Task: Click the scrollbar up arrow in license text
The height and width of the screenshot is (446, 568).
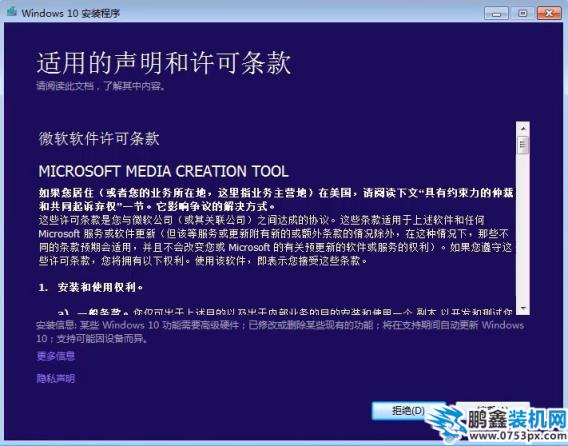Action: click(523, 129)
